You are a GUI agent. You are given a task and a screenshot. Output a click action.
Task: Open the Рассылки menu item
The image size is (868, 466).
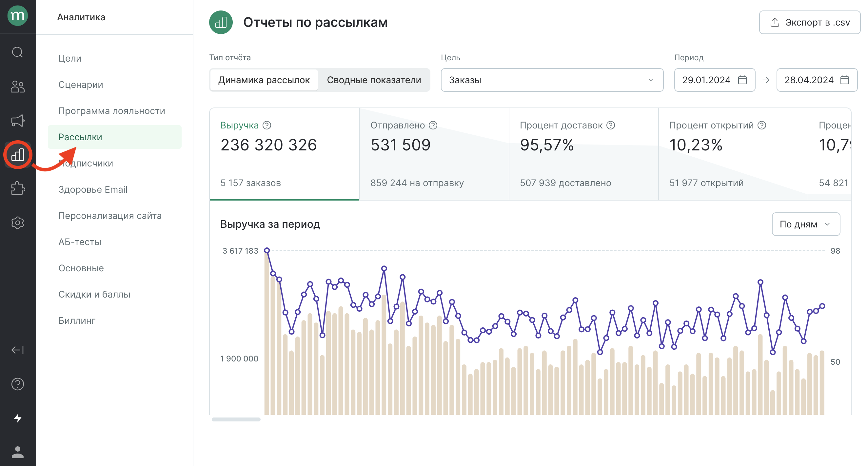point(115,137)
